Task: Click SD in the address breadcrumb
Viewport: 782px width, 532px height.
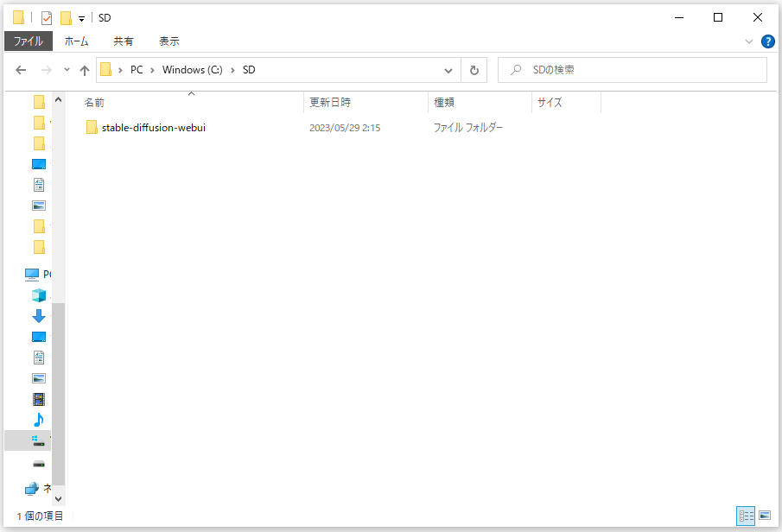Action: (249, 70)
